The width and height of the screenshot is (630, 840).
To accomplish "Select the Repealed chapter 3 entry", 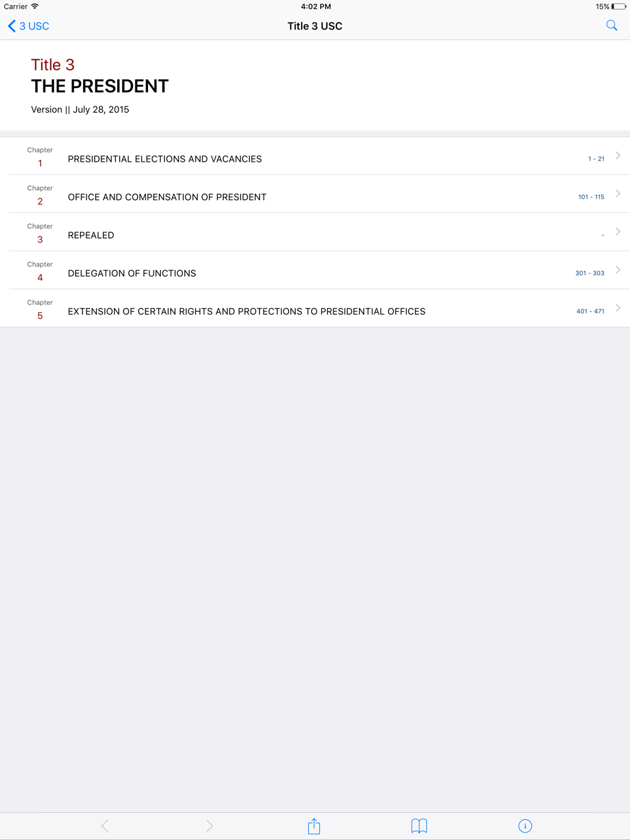I will pos(315,232).
